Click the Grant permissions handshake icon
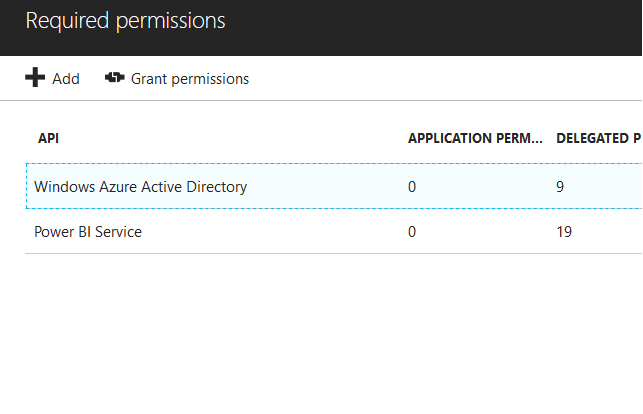This screenshot has height=414, width=643. 114,77
